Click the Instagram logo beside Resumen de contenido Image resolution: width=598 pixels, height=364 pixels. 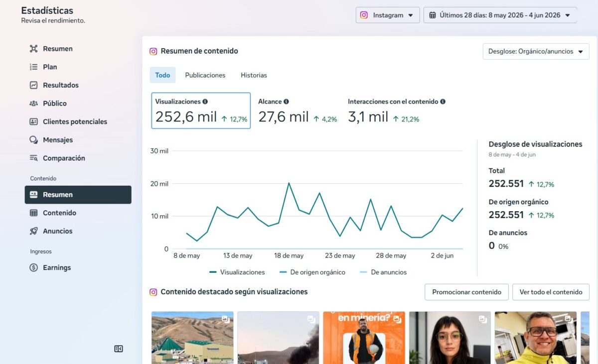153,51
